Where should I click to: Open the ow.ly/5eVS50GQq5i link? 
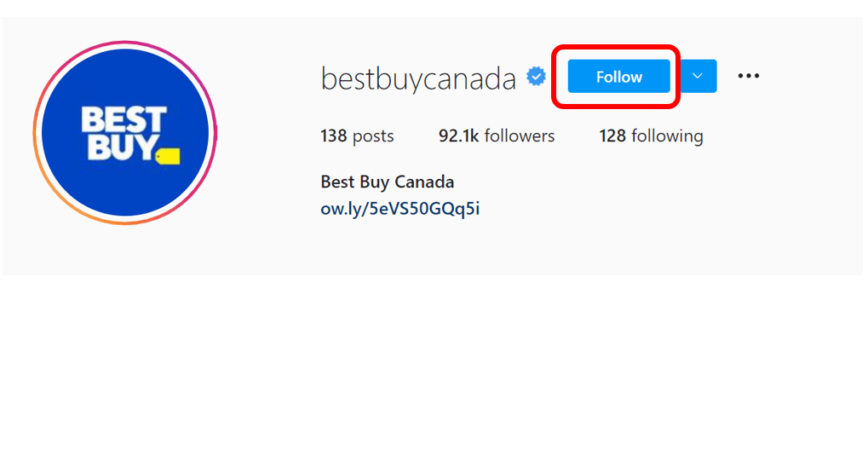(400, 208)
